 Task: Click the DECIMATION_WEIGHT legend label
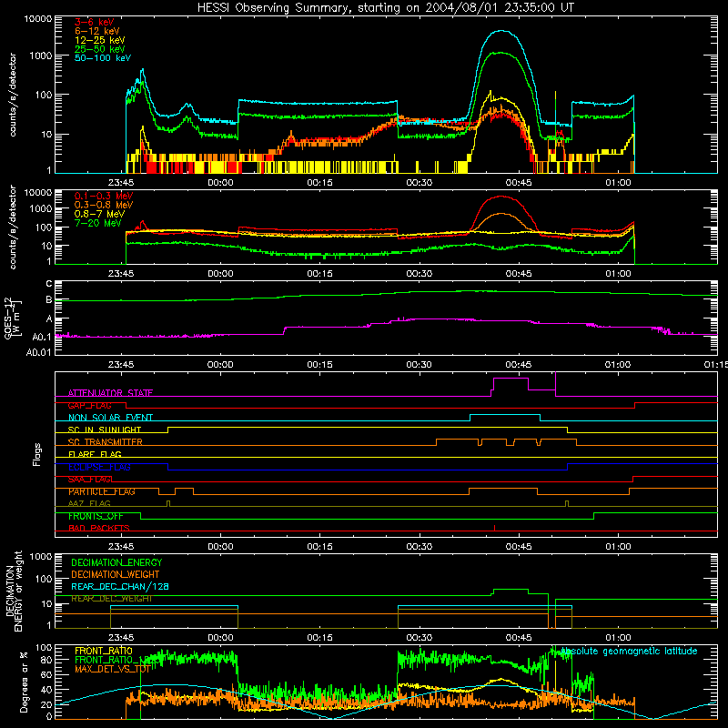pyautogui.click(x=116, y=574)
